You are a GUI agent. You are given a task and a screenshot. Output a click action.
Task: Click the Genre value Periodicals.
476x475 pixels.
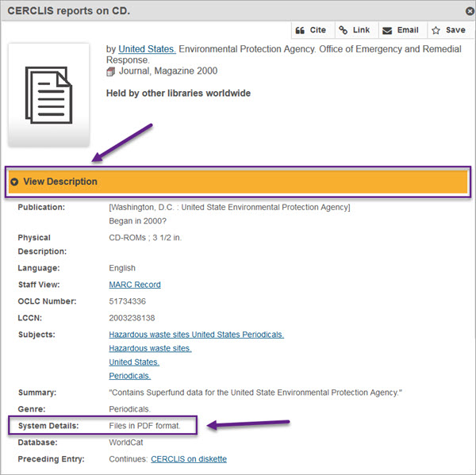pos(129,409)
